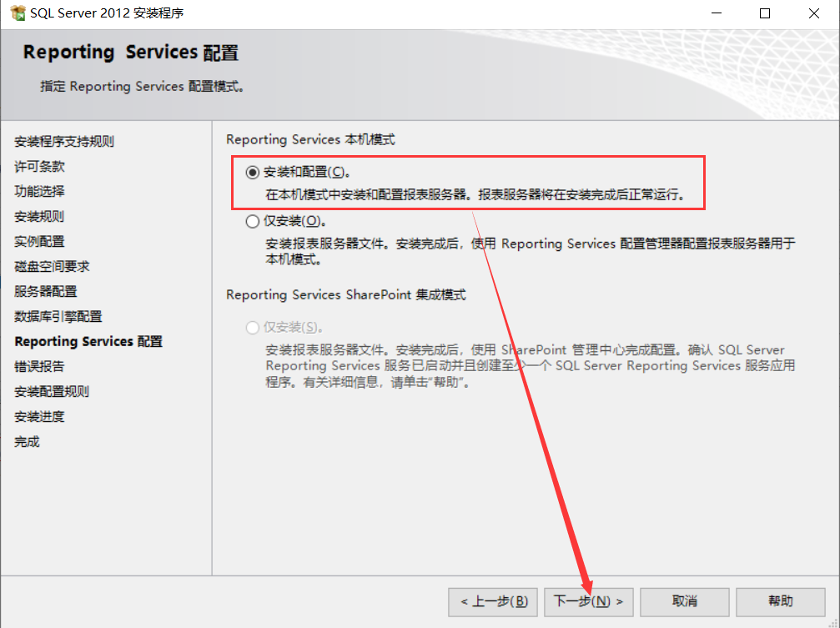Cancel setup with the 取消 button
840x628 pixels.
tap(684, 602)
